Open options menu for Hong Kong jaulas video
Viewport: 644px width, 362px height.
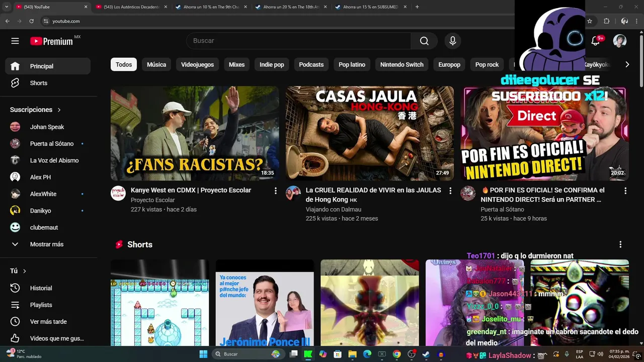coord(450,191)
